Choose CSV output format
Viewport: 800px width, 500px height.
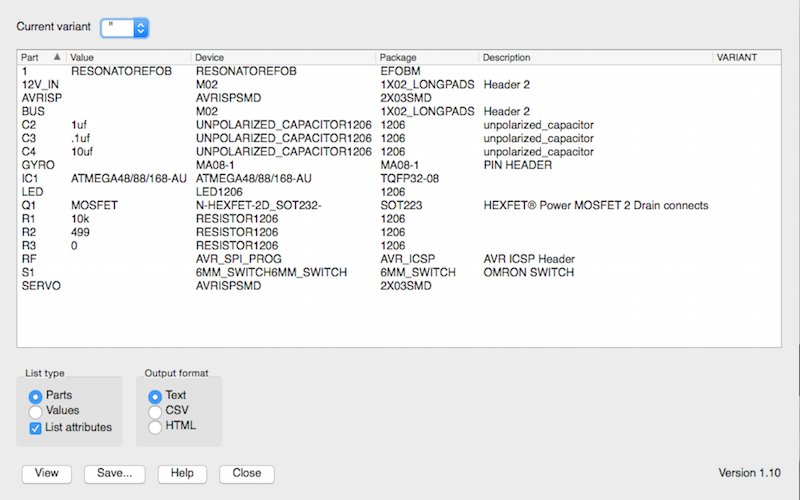[x=155, y=411]
